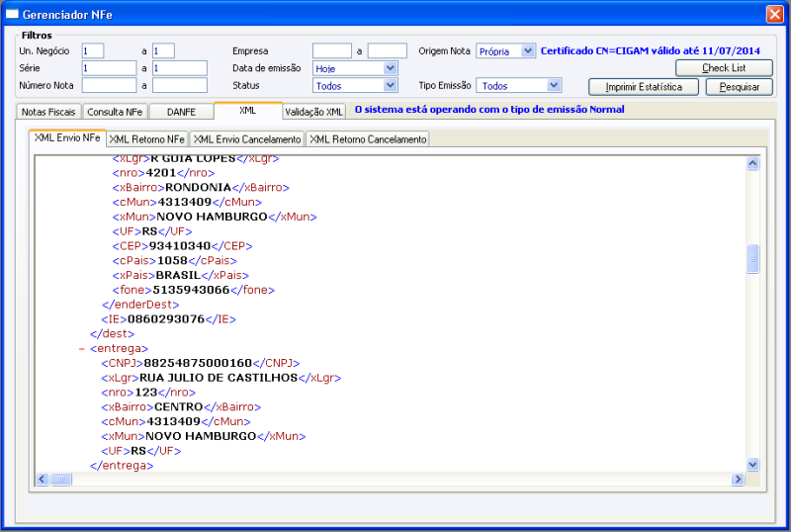Click the fone value 5135943066
Viewport: 791px width, 532px height.
click(x=191, y=290)
